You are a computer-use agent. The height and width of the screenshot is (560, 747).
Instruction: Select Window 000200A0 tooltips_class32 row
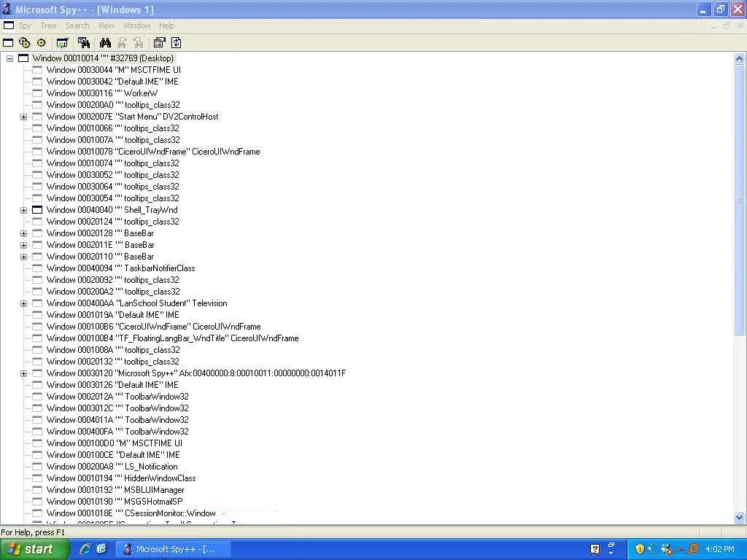pyautogui.click(x=113, y=105)
